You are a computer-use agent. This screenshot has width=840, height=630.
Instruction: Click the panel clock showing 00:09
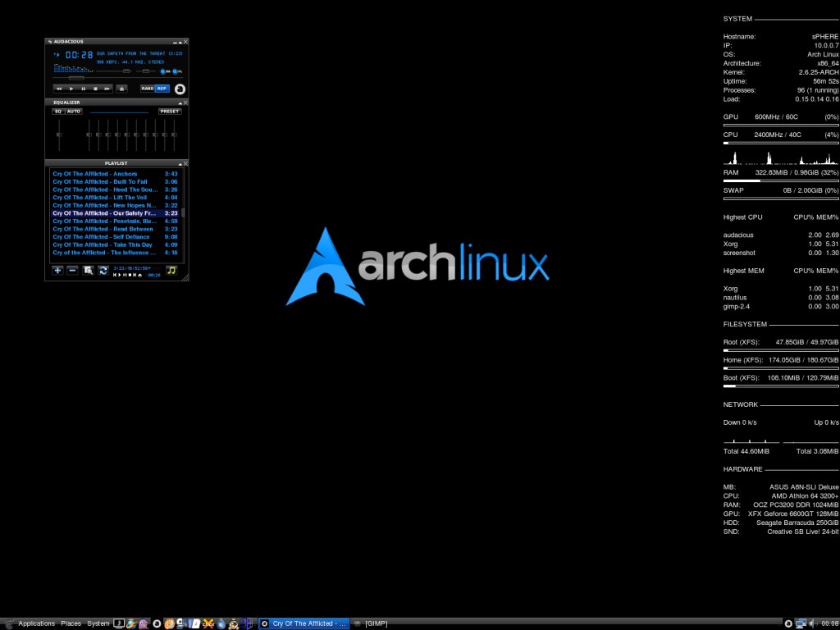(x=830, y=623)
